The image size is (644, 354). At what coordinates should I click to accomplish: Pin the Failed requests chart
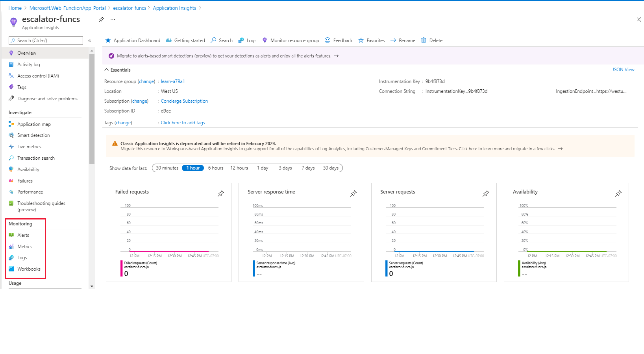[221, 194]
